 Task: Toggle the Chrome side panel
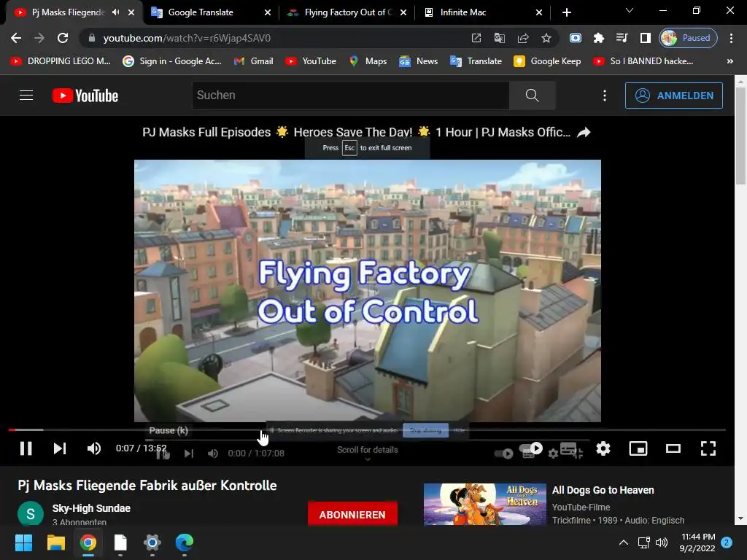coord(646,38)
